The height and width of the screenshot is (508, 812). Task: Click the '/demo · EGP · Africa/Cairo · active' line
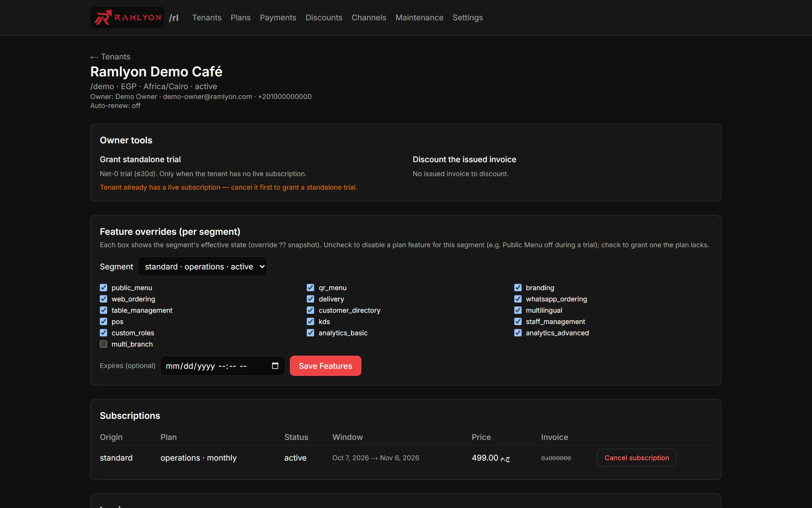(x=154, y=87)
